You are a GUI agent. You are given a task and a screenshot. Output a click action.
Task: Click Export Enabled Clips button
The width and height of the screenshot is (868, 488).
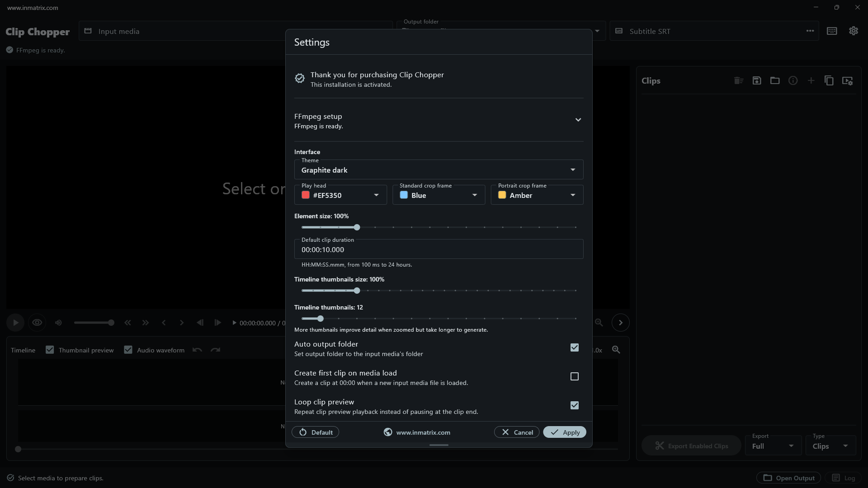(x=691, y=446)
